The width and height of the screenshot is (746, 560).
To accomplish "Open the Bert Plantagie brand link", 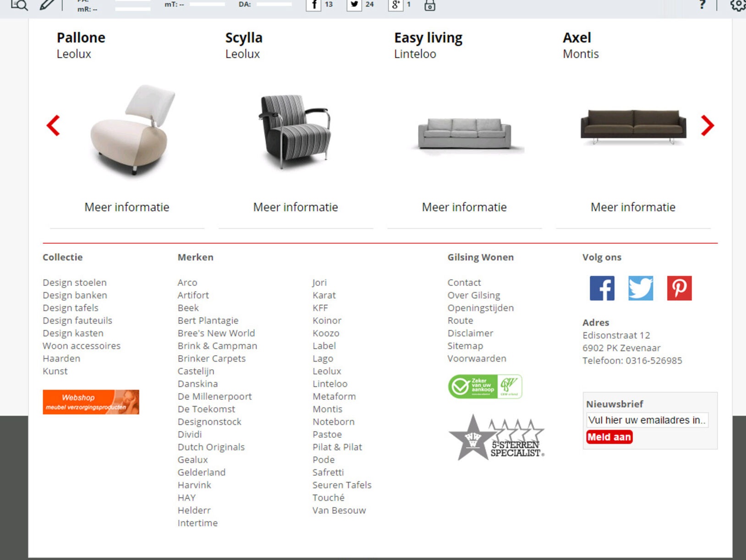I will click(208, 320).
